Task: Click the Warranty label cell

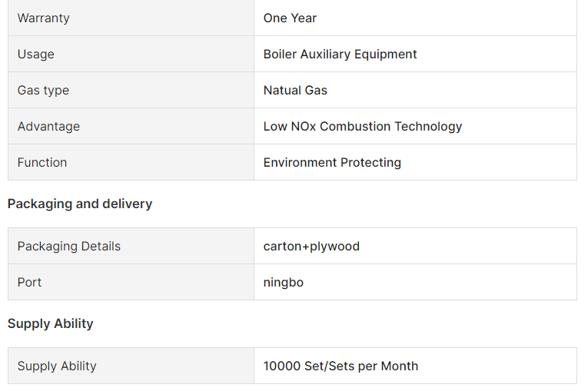Action: (44, 18)
